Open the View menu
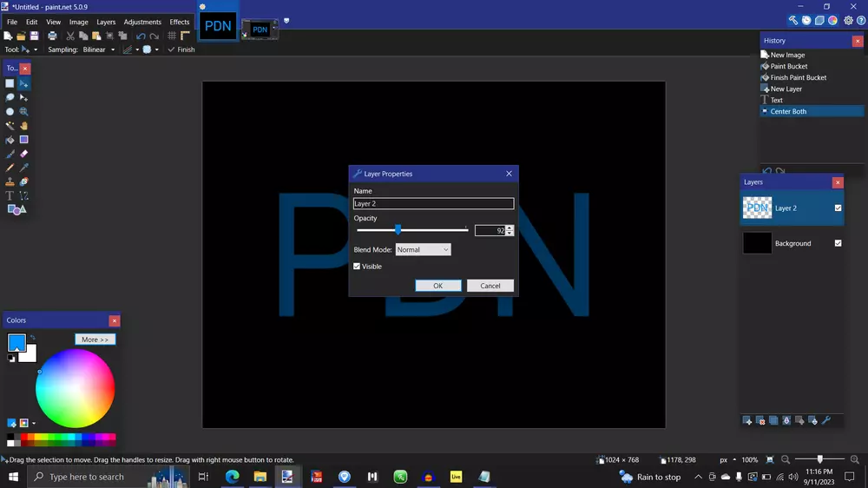Viewport: 868px width, 488px height. [x=53, y=23]
